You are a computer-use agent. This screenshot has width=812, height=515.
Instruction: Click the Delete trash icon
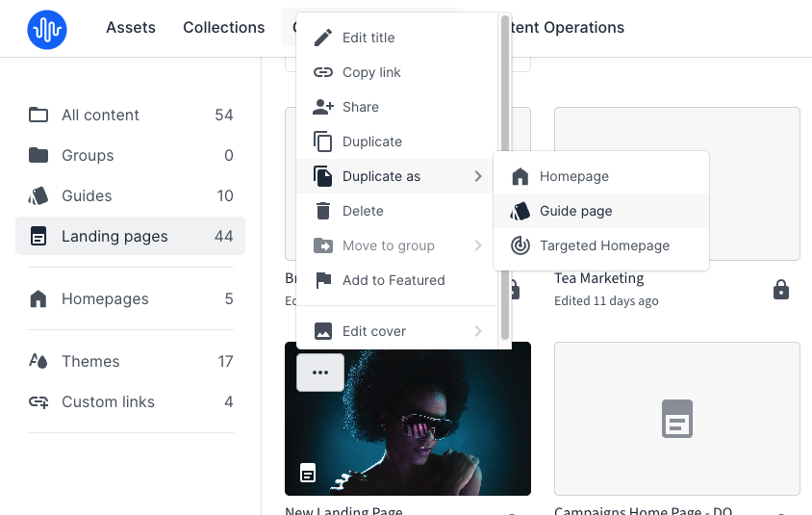coord(323,211)
